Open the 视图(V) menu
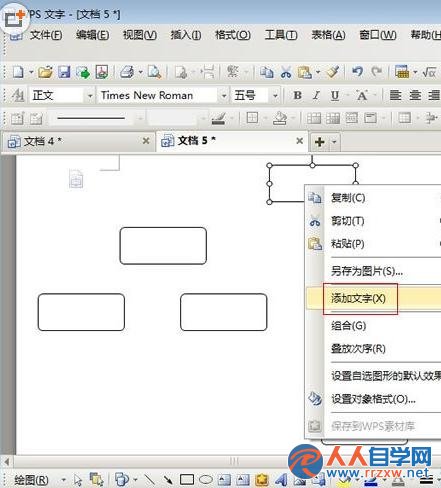This screenshot has height=488, width=441. click(x=140, y=35)
